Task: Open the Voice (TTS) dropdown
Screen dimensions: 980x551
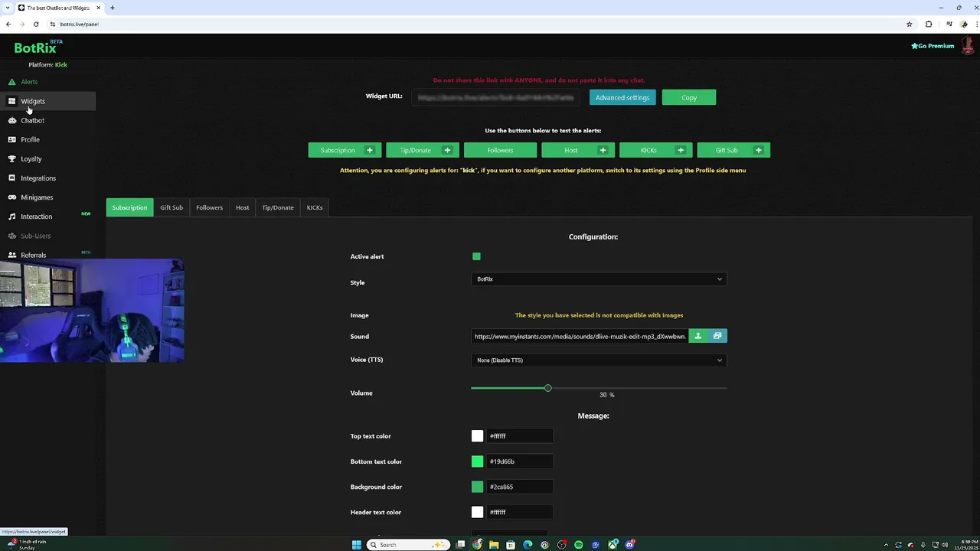Action: pyautogui.click(x=599, y=360)
